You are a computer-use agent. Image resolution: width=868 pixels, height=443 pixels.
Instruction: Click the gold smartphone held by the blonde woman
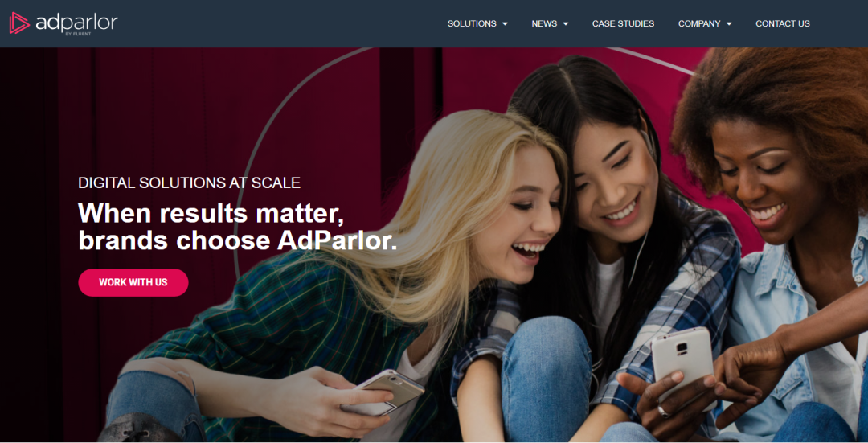coord(383,391)
